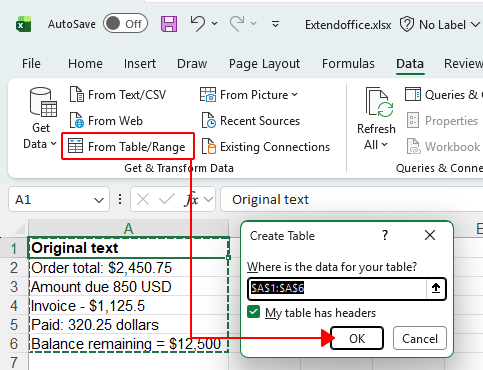483x370 pixels.
Task: Open the Draw tab
Action: tap(192, 63)
